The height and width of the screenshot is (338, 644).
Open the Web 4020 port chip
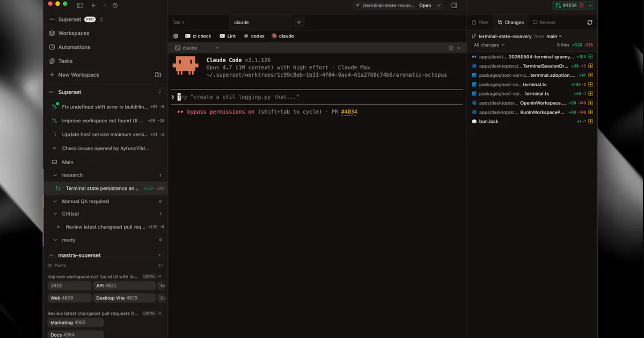(69, 298)
